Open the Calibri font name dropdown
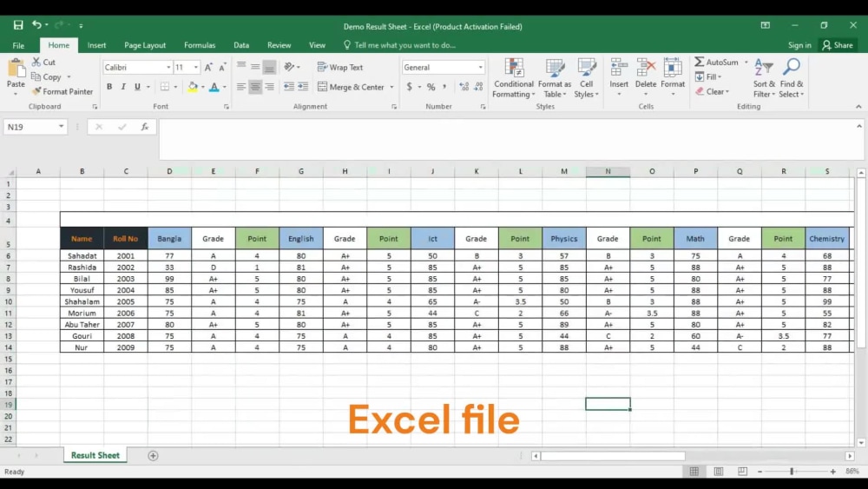 tap(168, 67)
